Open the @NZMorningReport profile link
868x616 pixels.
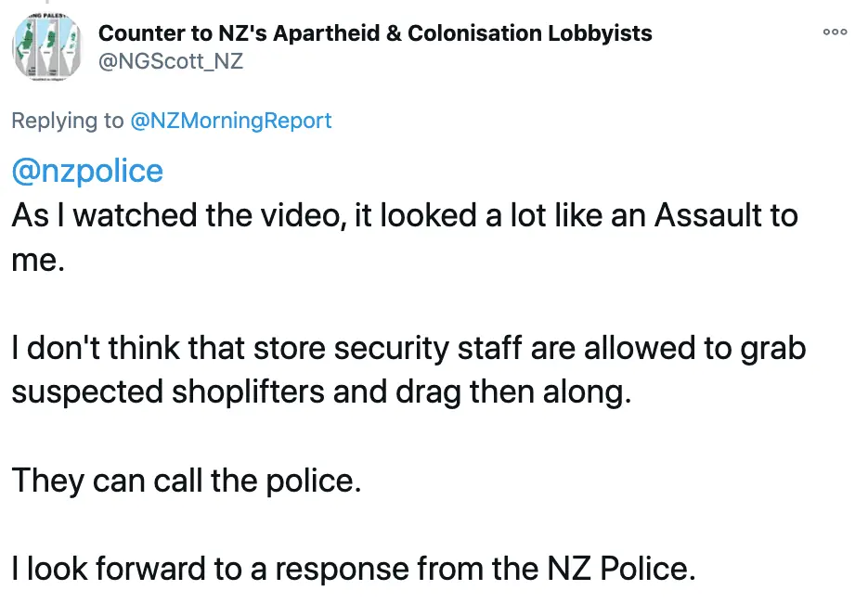pyautogui.click(x=231, y=121)
